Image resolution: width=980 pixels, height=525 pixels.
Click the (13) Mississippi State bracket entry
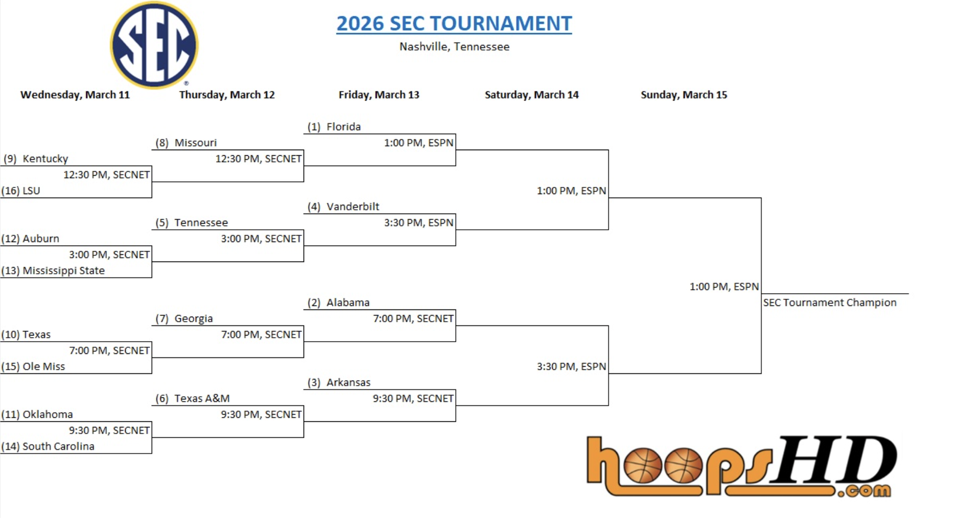[53, 271]
